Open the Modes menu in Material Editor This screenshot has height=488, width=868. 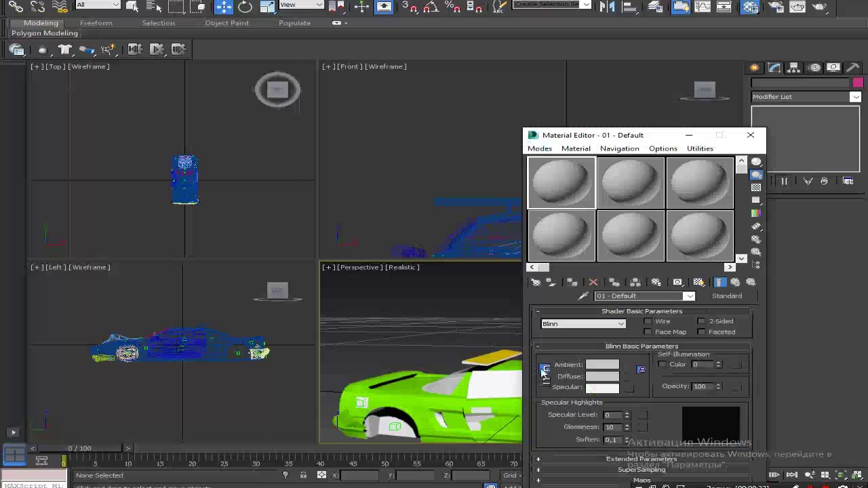[540, 148]
